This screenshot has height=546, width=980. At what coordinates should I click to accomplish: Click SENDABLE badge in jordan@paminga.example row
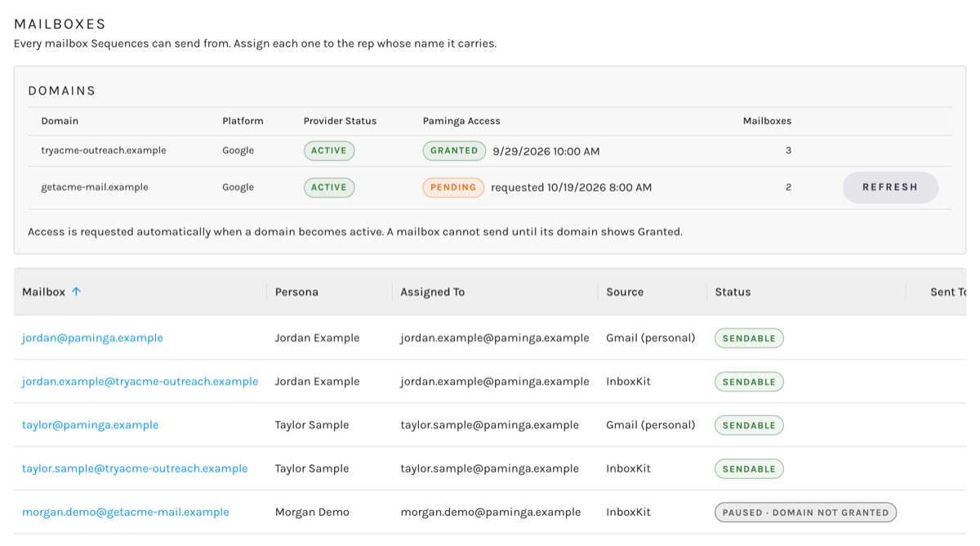point(749,338)
